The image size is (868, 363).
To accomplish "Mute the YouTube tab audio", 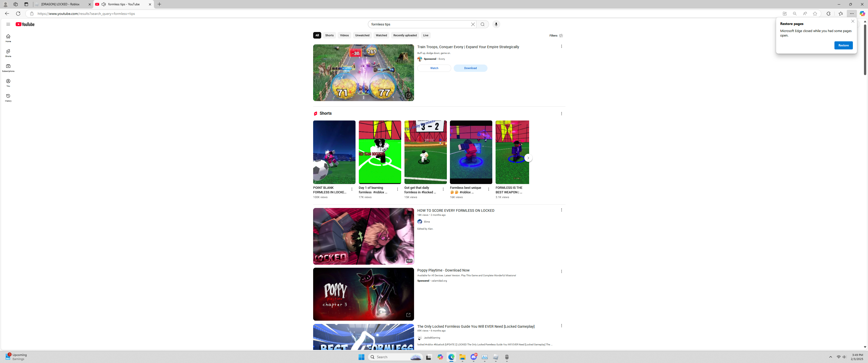I will click(104, 4).
